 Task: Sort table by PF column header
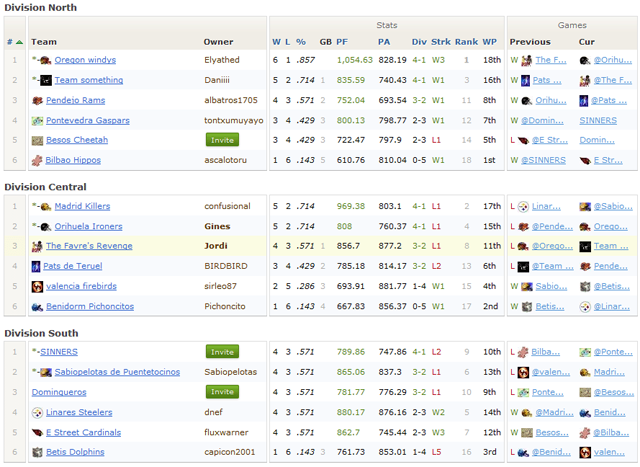(x=342, y=42)
